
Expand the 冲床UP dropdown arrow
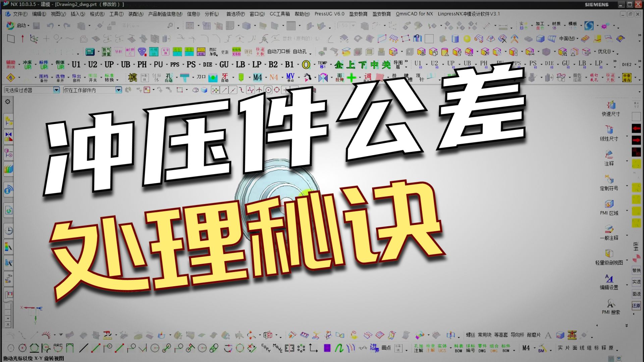[35, 65]
